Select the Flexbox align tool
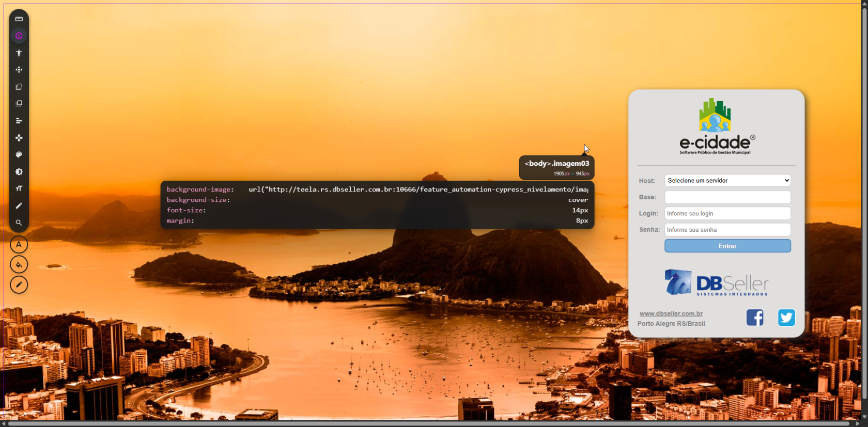Viewport: 868px width, 427px height. (x=19, y=121)
